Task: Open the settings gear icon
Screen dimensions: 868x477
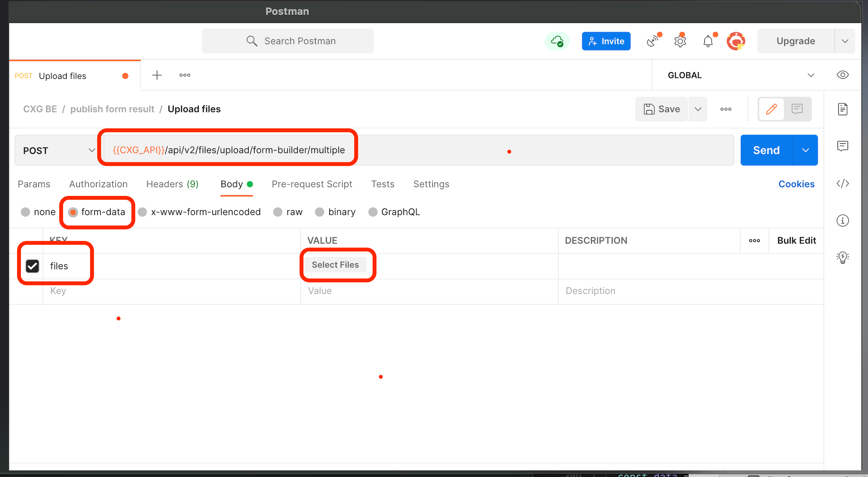Action: (680, 41)
